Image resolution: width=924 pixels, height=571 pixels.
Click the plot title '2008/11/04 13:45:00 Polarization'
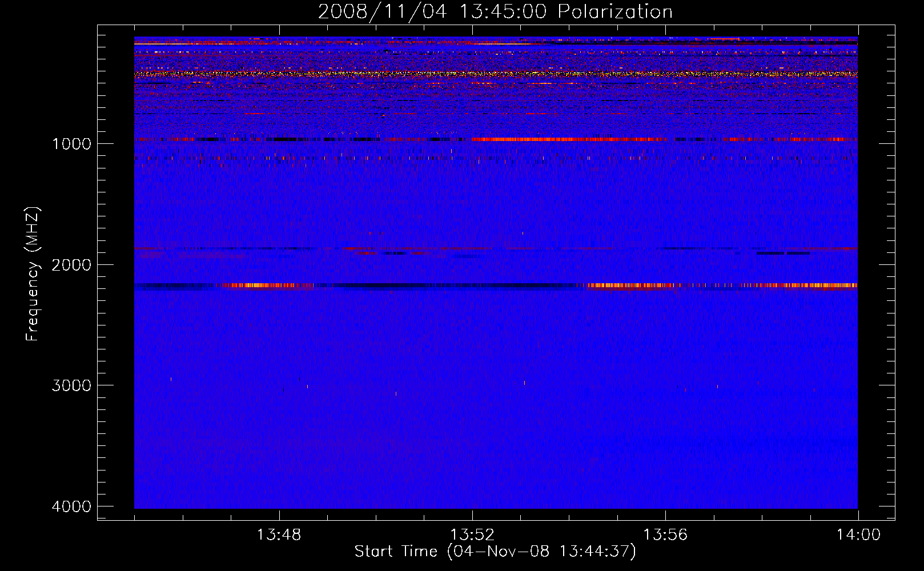coord(495,11)
